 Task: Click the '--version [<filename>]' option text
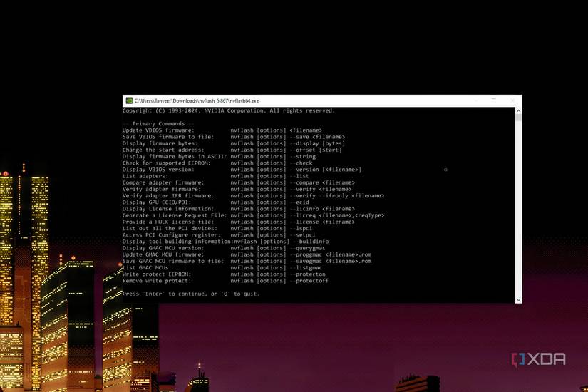326,170
